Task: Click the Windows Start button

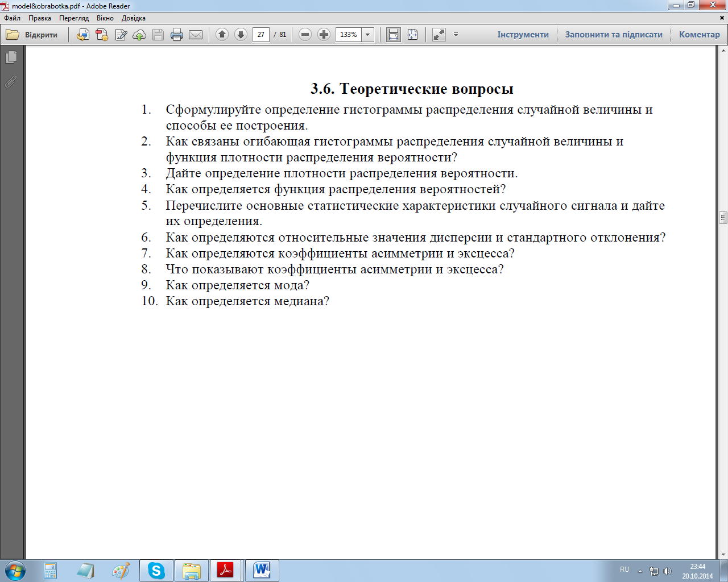Action: pyautogui.click(x=15, y=571)
